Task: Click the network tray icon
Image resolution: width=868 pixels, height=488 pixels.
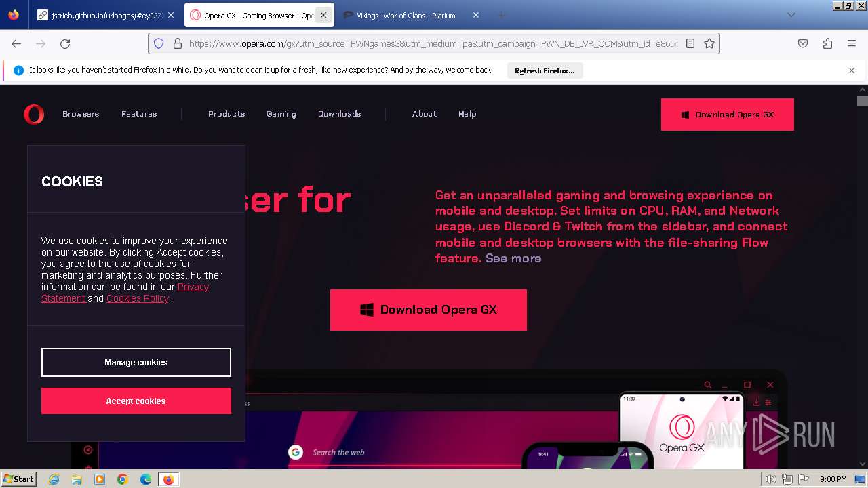Action: (787, 479)
